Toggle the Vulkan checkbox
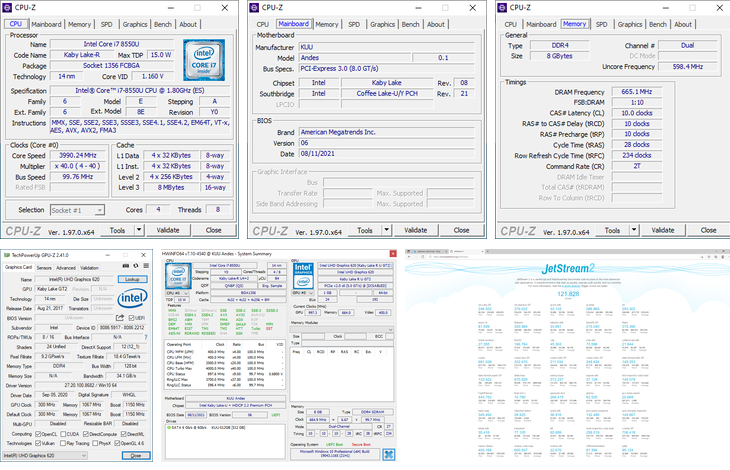Screen dimensions: 730x470 tap(38, 443)
